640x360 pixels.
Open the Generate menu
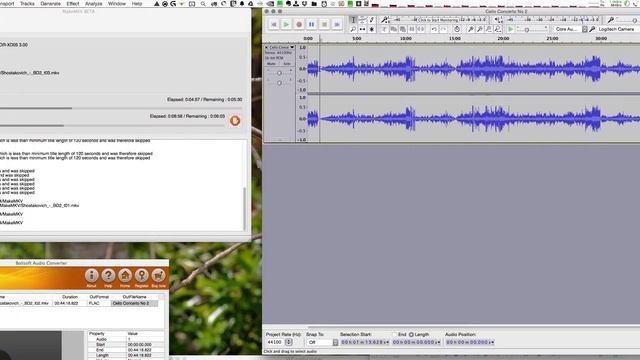coord(51,3)
